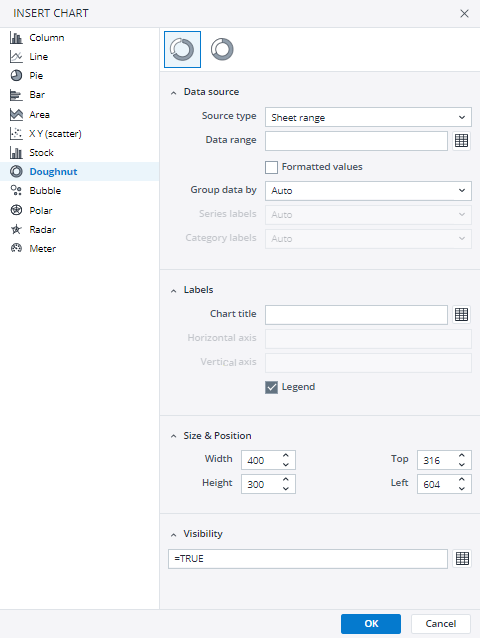The image size is (480, 638).
Task: Collapse the Size & Position section
Action: coord(174,436)
